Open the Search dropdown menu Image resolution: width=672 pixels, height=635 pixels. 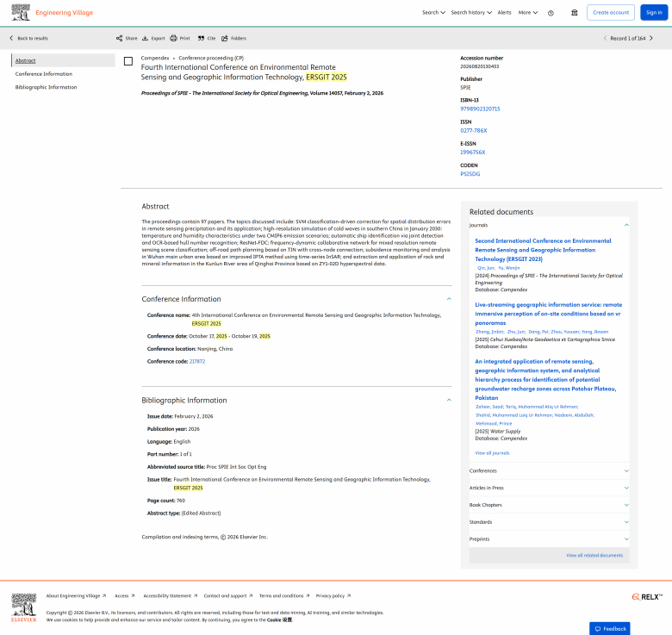click(433, 13)
